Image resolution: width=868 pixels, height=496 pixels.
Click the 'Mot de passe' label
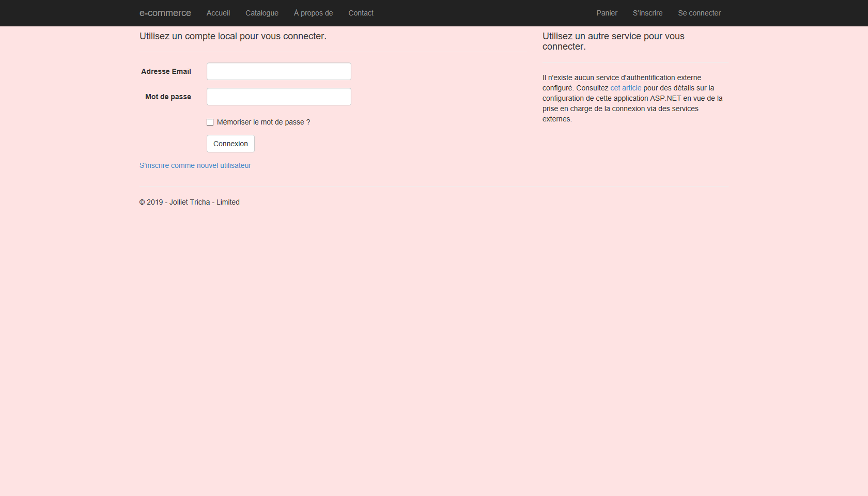(x=168, y=97)
